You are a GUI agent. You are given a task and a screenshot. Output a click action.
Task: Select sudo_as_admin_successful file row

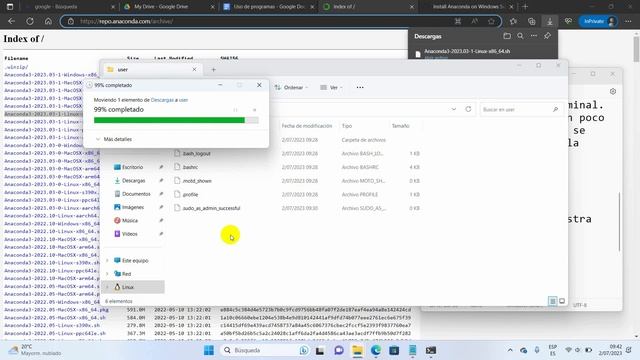point(297,208)
